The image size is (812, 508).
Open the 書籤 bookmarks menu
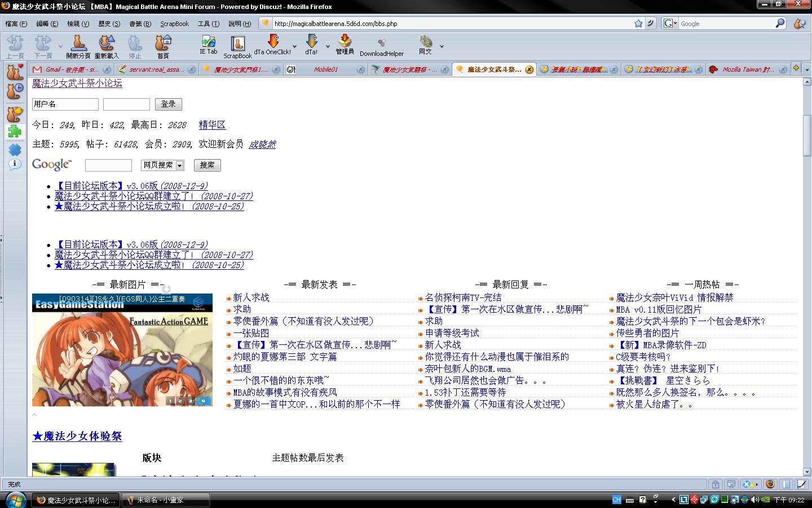click(x=140, y=24)
